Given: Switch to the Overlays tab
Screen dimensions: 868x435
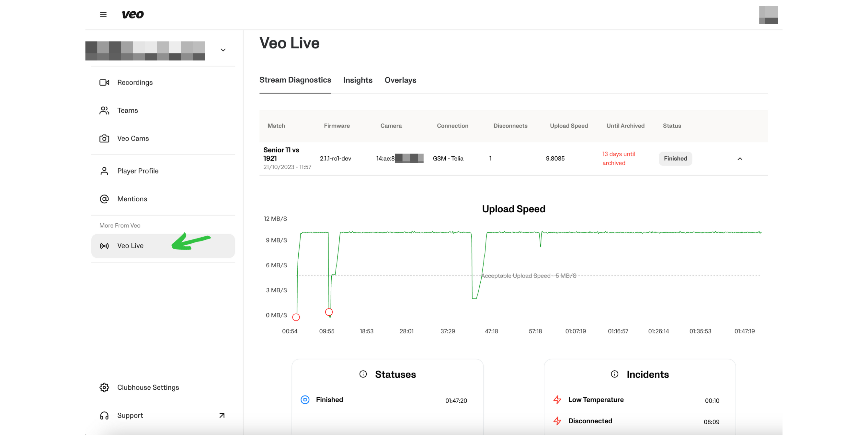Looking at the screenshot, I should pos(400,80).
